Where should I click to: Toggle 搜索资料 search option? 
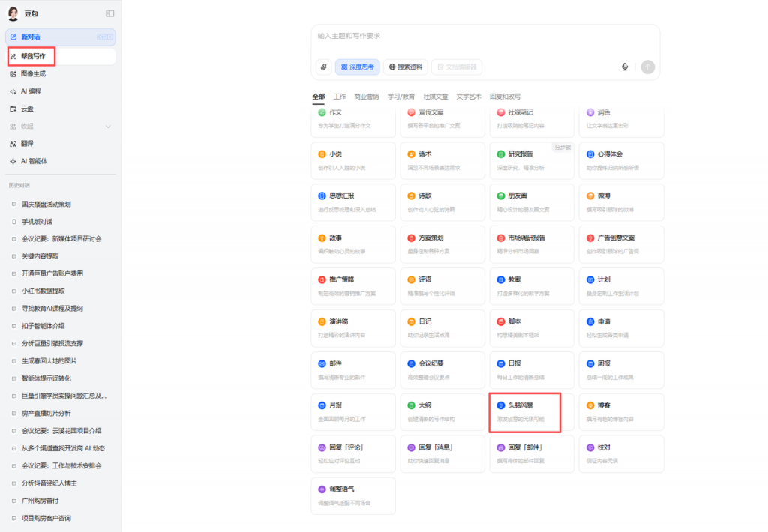pos(406,67)
